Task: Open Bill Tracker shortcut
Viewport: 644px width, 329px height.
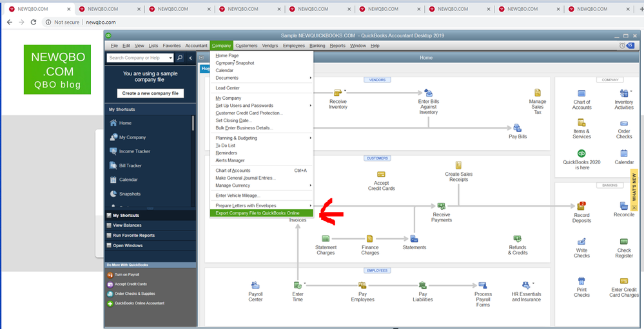Action: click(x=130, y=165)
